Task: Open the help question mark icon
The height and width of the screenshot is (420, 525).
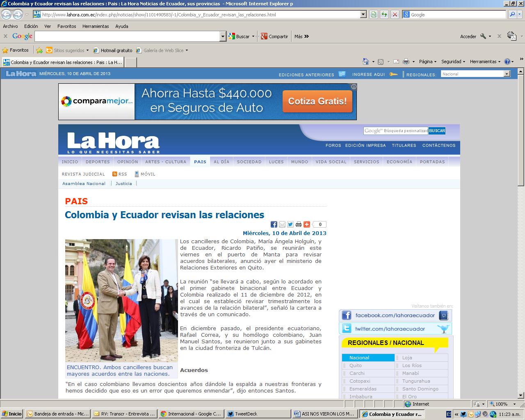Action: click(x=507, y=62)
